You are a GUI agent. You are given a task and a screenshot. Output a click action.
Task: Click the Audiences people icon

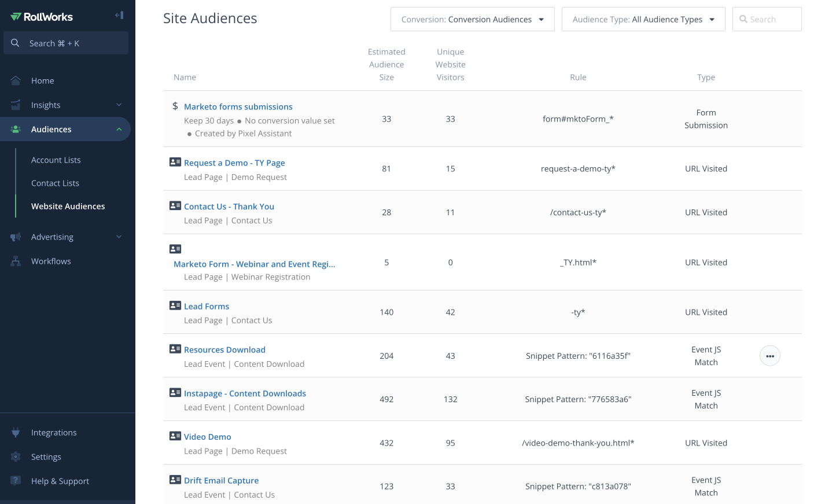(x=16, y=129)
